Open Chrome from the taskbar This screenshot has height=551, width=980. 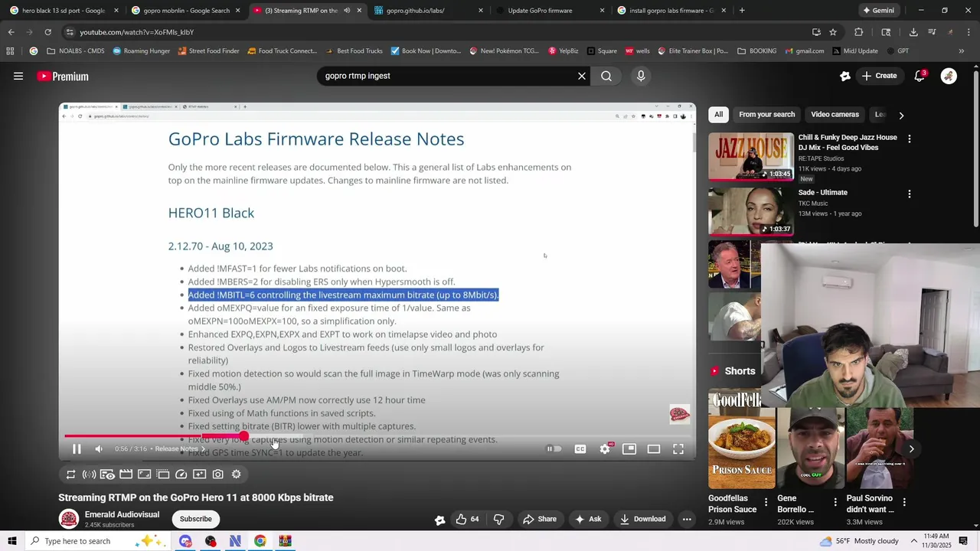(x=260, y=541)
